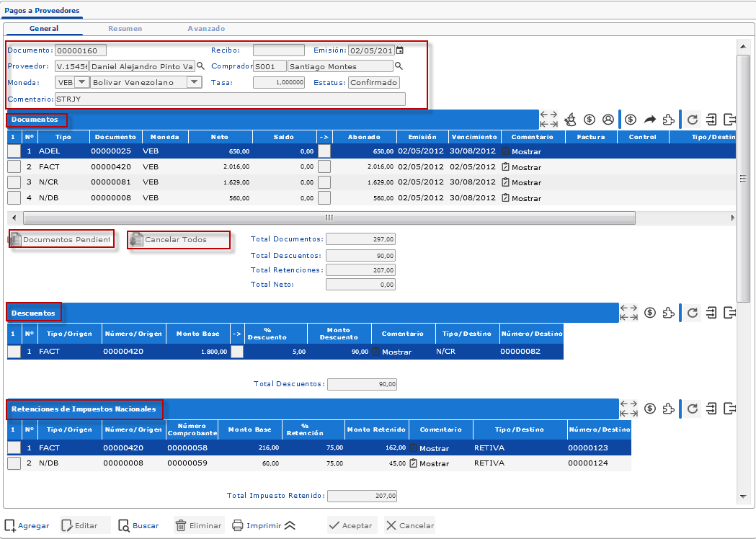Click the puzzle piece icon in Descuentos toolbar
Viewport: 756px width, 539px height.
coord(669,313)
